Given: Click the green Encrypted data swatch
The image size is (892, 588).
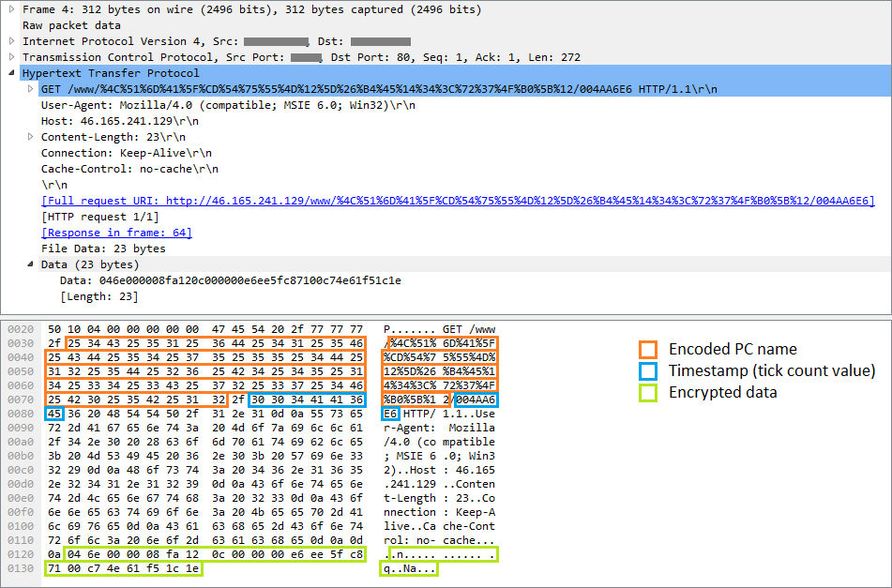Looking at the screenshot, I should pyautogui.click(x=648, y=392).
